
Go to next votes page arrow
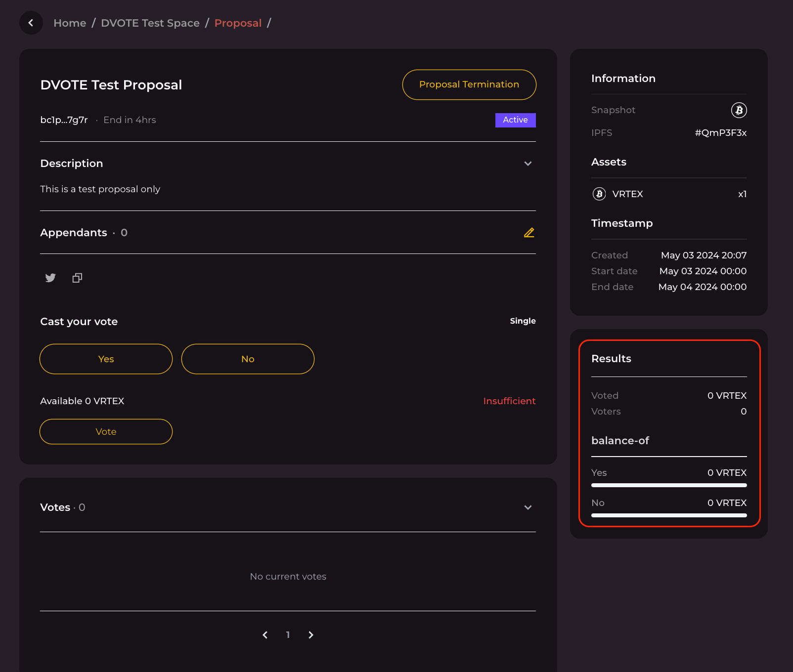(x=311, y=635)
